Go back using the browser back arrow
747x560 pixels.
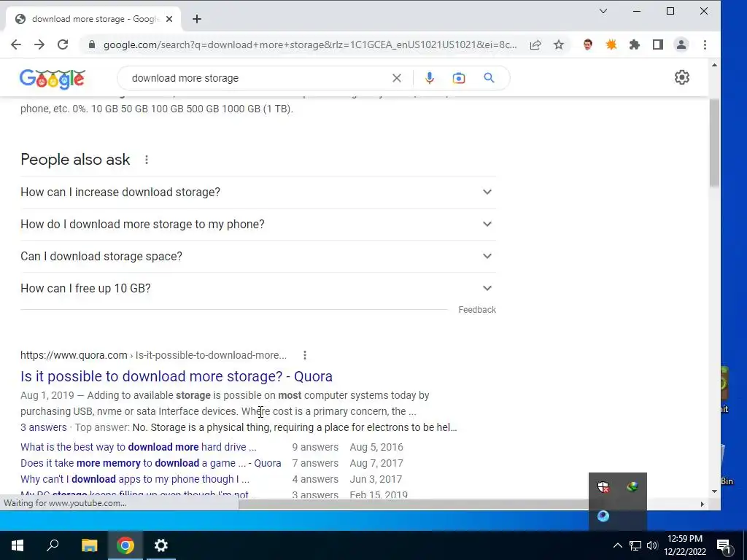coord(16,44)
